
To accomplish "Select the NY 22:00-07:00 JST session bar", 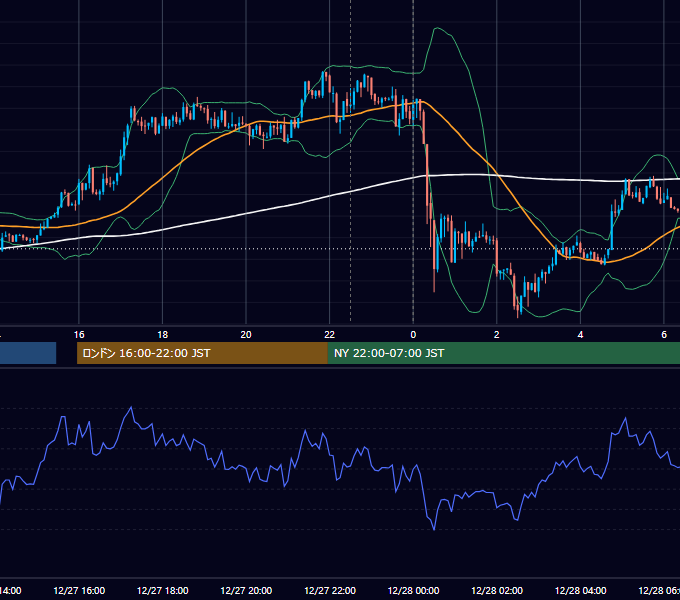I will (x=503, y=353).
